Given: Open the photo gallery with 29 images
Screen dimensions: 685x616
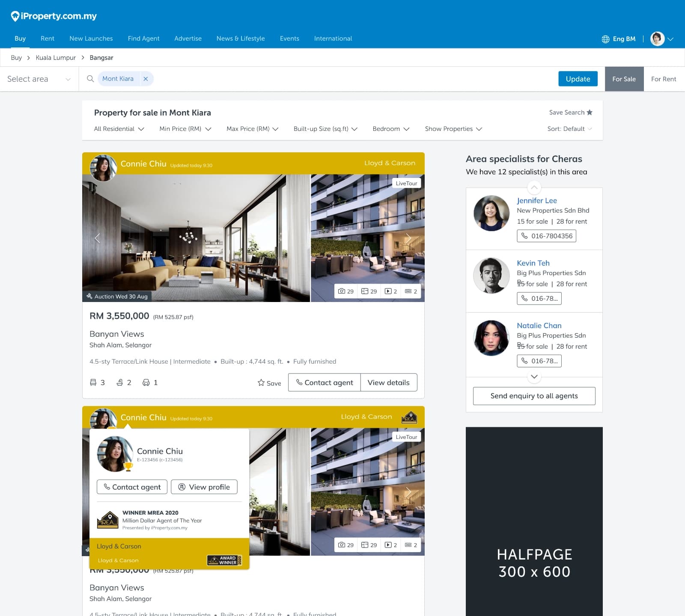Looking at the screenshot, I should tap(346, 291).
